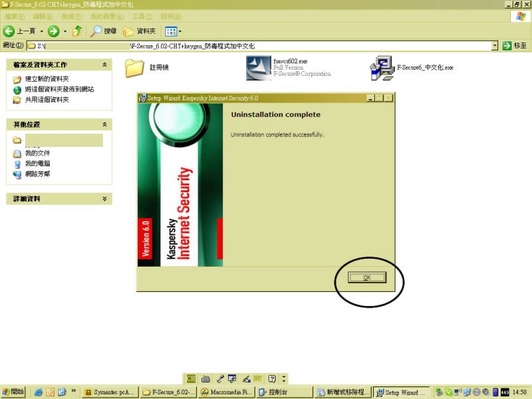Click the "Uninstallation complete" heading
Image resolution: width=532 pixels, height=399 pixels.
[x=275, y=114]
